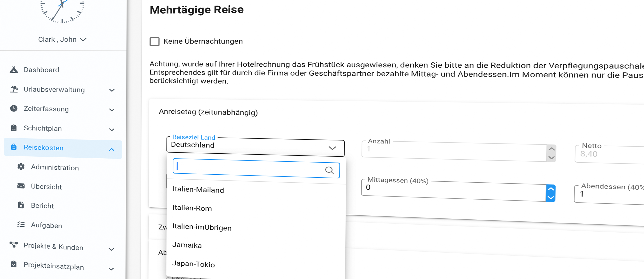Click the Administration gear icon
The image size is (644, 279).
tap(21, 167)
